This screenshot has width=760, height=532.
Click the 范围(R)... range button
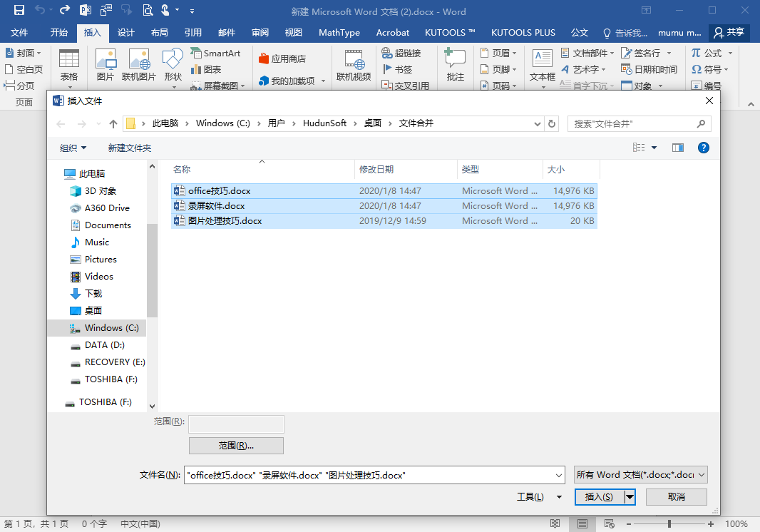point(236,445)
